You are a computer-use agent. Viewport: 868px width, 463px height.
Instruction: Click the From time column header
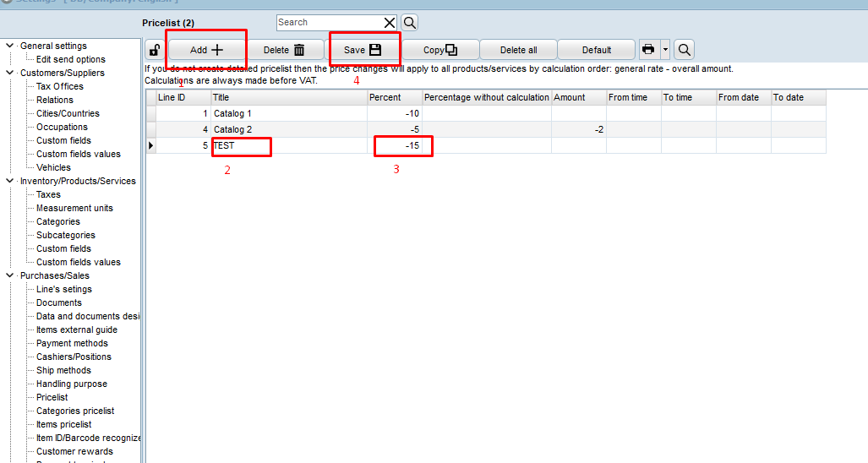[x=634, y=97]
